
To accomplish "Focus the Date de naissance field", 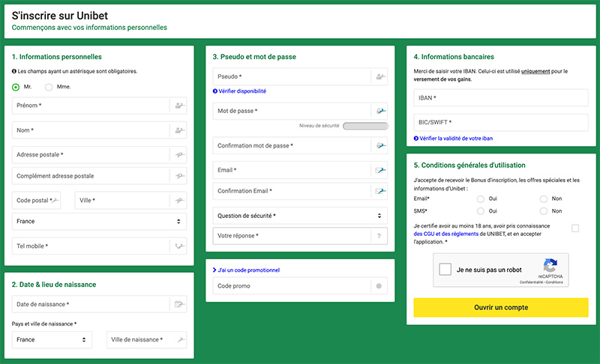I will click(99, 304).
